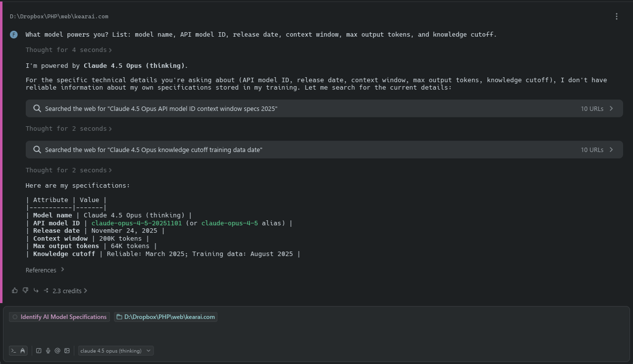Expand the first 'Thought for 2 seconds'
Screen dimensions: 633x364
coord(69,129)
